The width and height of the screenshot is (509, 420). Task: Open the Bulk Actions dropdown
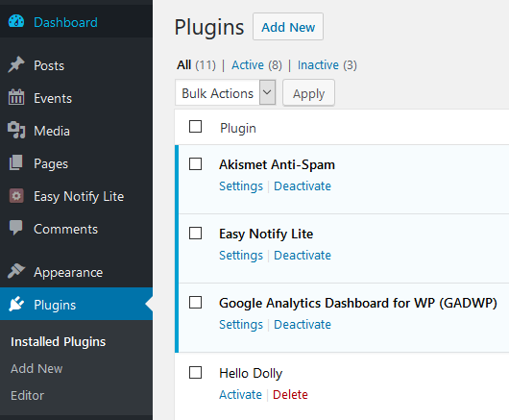click(x=226, y=92)
